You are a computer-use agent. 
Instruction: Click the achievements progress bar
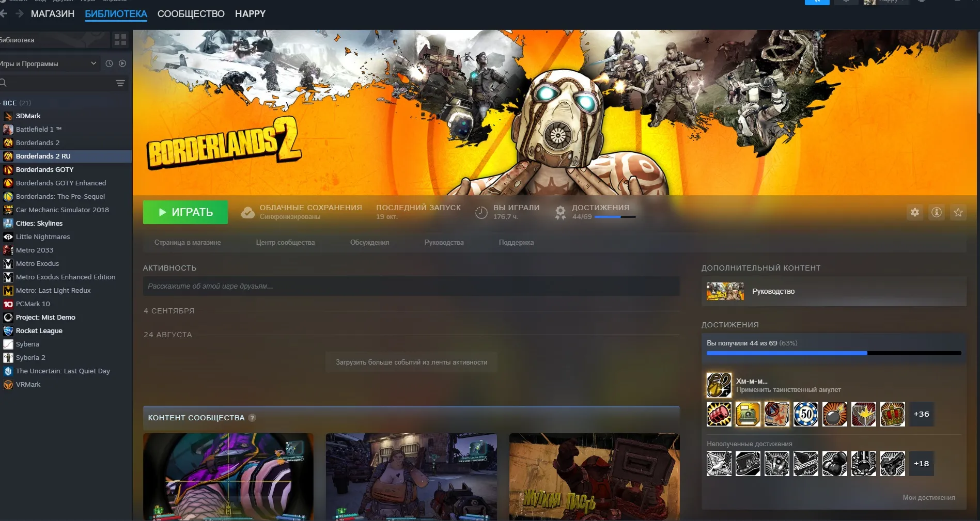point(834,353)
